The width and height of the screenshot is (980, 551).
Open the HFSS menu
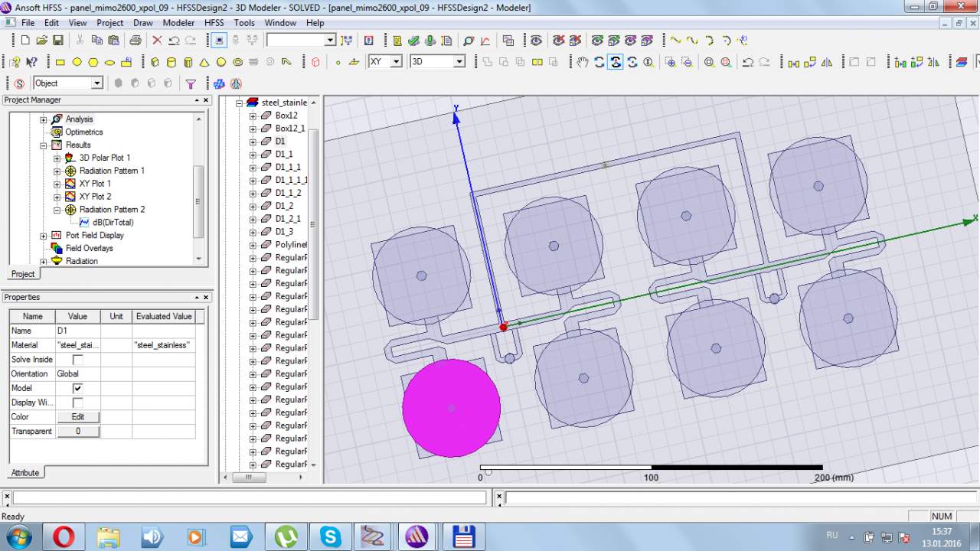click(214, 23)
